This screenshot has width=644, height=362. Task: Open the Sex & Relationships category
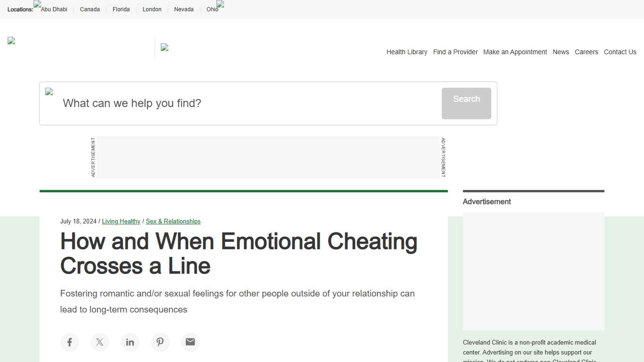click(173, 221)
